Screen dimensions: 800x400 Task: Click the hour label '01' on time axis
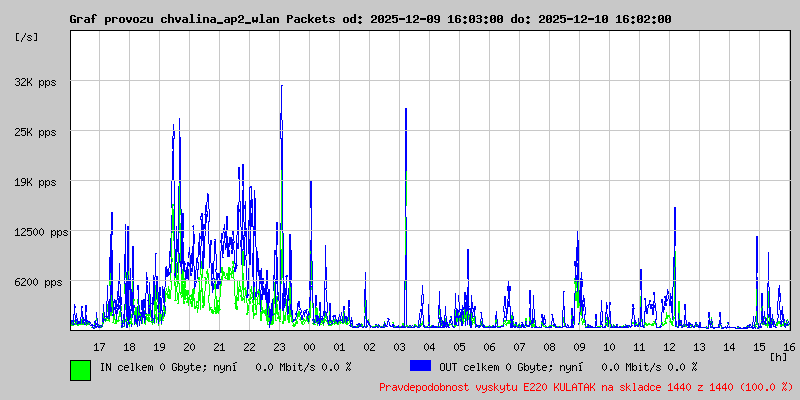tap(339, 347)
